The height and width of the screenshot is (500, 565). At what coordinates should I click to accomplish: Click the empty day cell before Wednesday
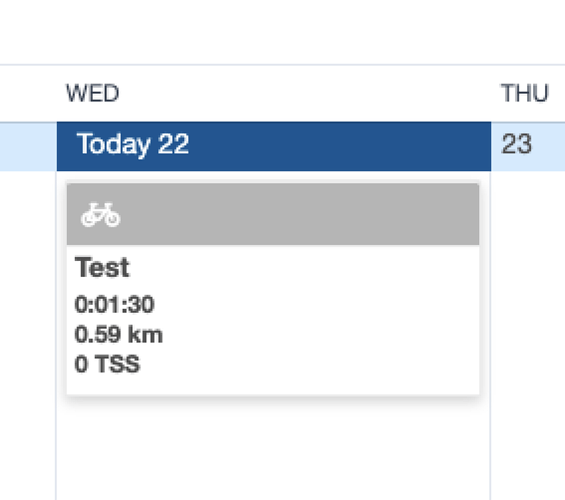[x=28, y=335]
